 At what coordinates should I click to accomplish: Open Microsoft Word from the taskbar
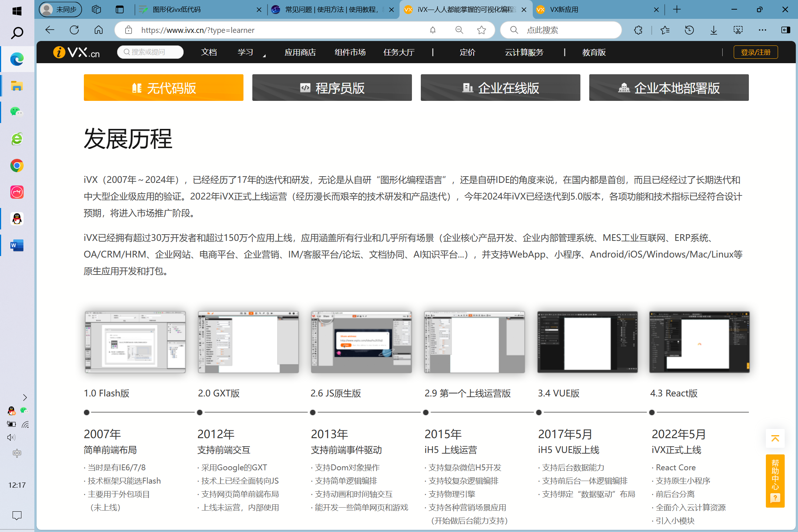17,245
